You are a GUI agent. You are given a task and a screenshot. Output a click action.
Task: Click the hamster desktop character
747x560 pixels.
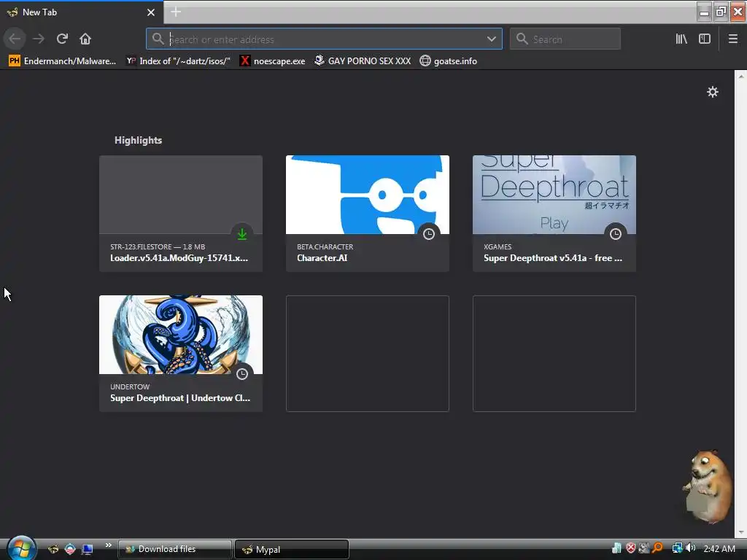[x=708, y=486]
